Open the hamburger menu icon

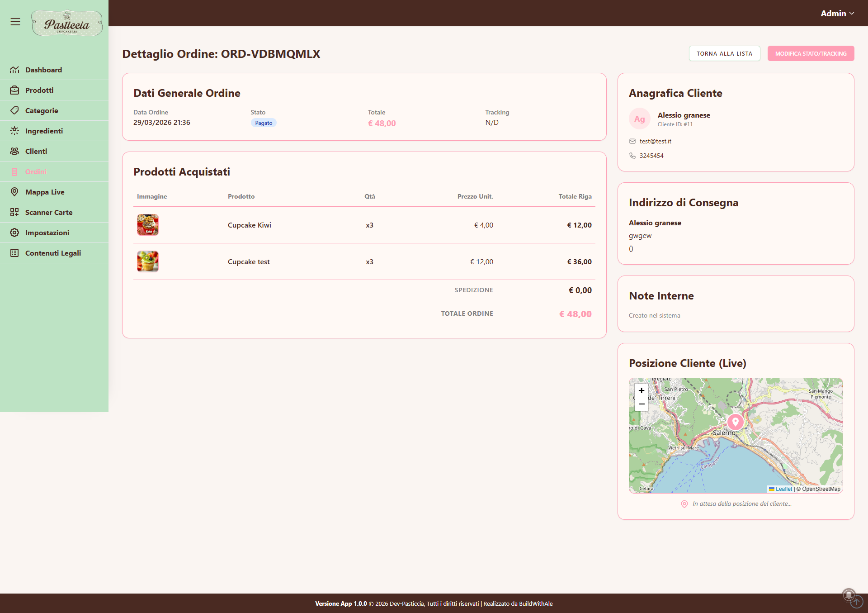15,22
